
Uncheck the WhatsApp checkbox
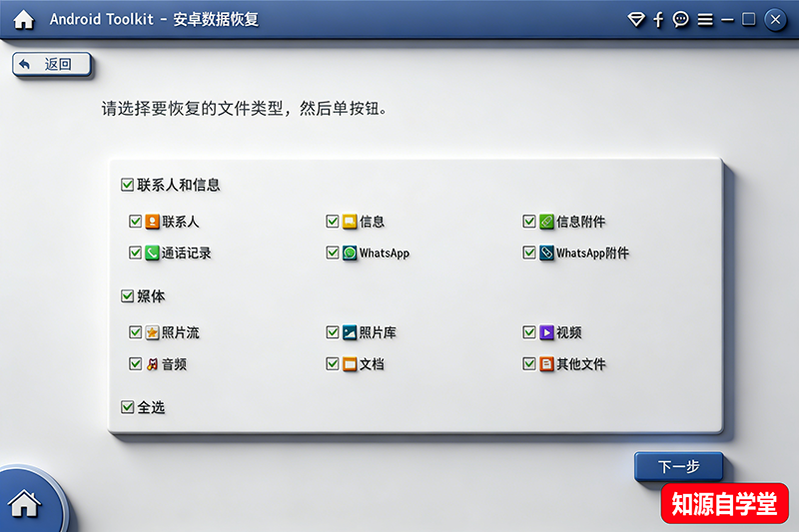(333, 253)
